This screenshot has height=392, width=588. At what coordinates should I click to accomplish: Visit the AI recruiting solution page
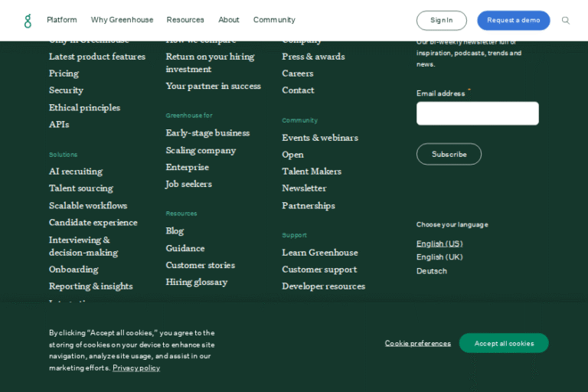(76, 171)
